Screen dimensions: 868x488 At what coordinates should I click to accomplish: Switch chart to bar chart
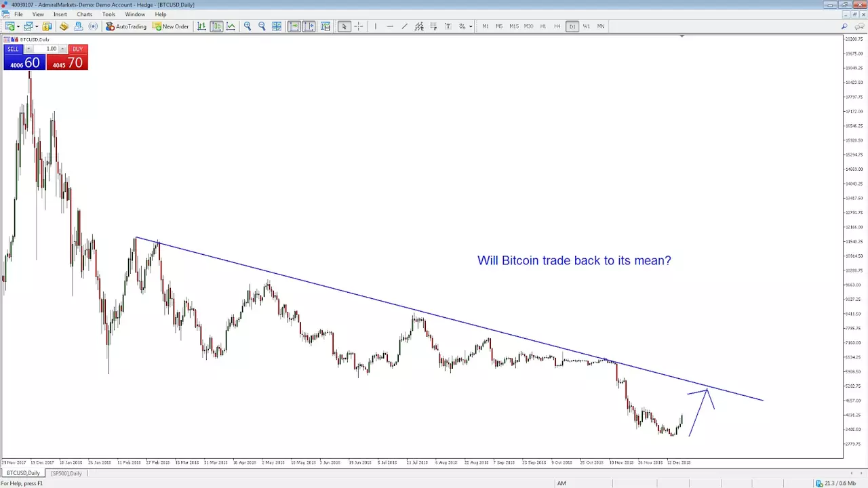pos(201,26)
